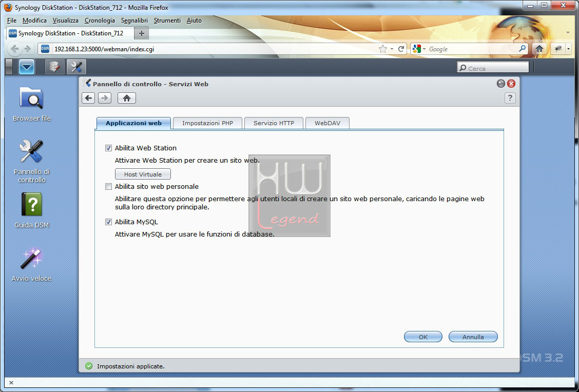Open the Strumenti menu

[x=167, y=21]
